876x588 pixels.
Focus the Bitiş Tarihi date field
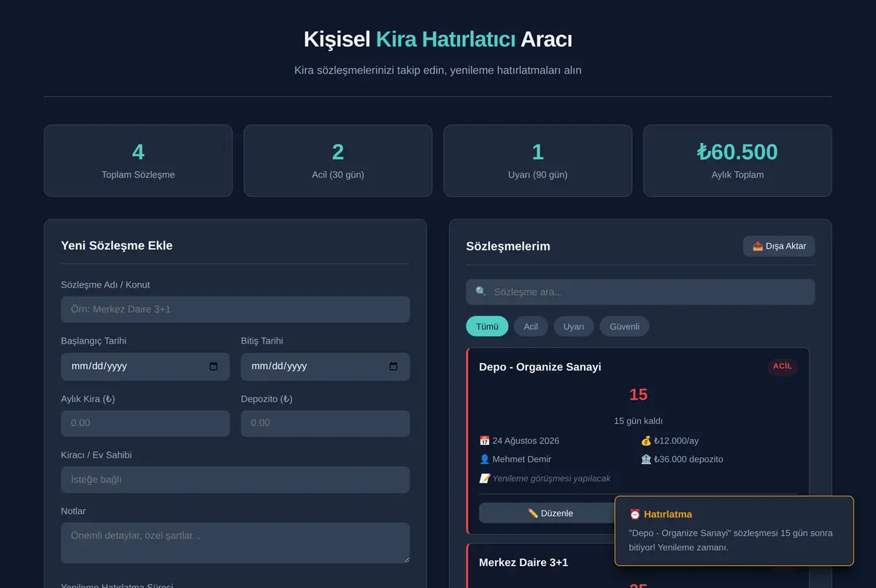[x=325, y=366]
